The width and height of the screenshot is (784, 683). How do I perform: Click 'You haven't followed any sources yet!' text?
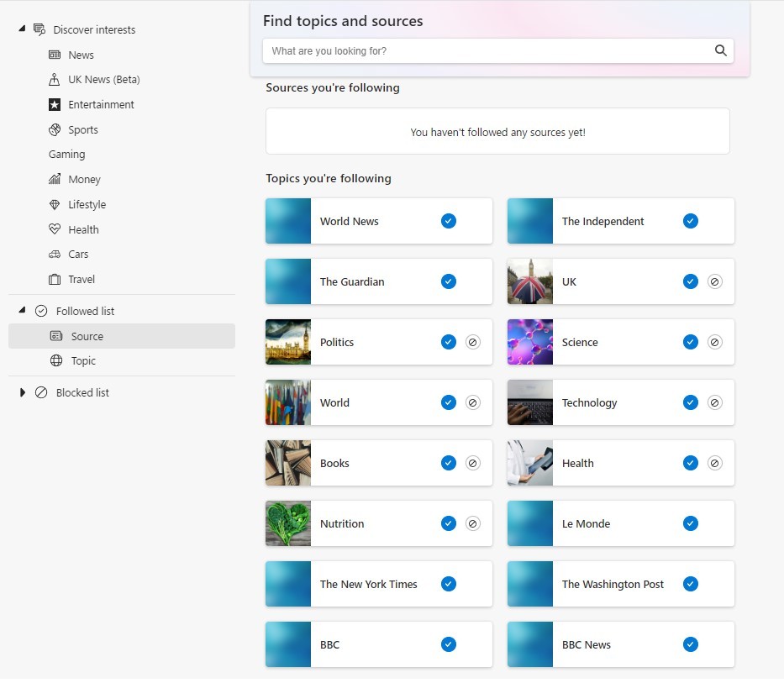coord(497,133)
